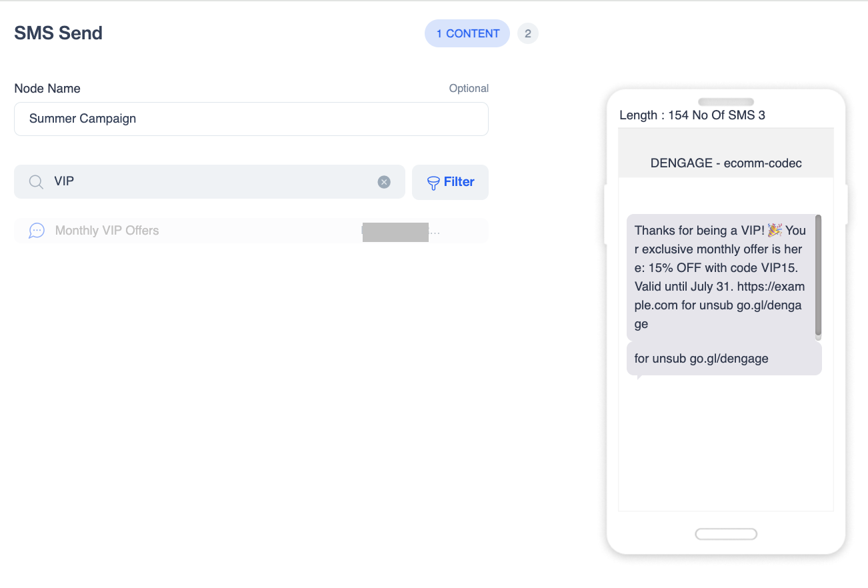The height and width of the screenshot is (588, 868).
Task: Open the ellipsis menu on Monthly VIP Offers row
Action: pyautogui.click(x=435, y=231)
